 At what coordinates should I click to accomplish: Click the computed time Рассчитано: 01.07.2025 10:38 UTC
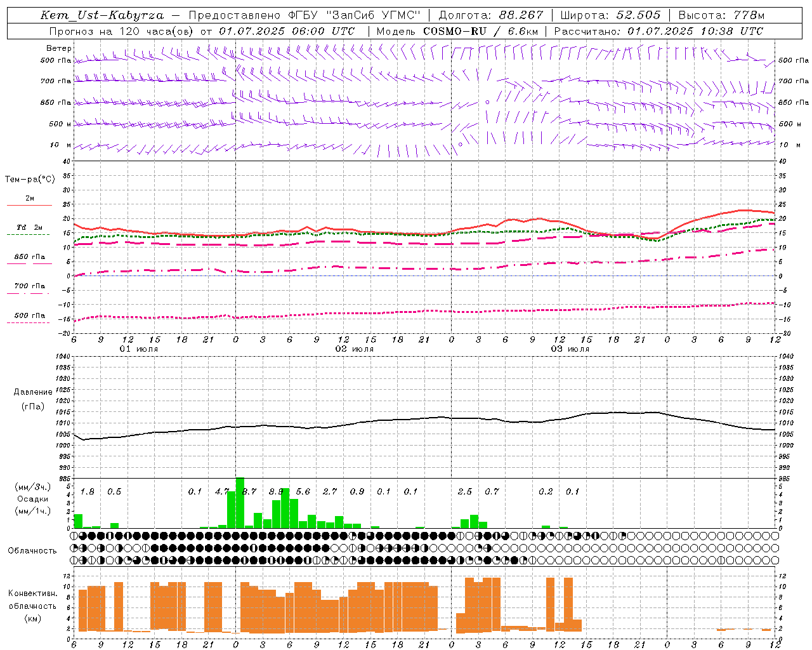(658, 31)
